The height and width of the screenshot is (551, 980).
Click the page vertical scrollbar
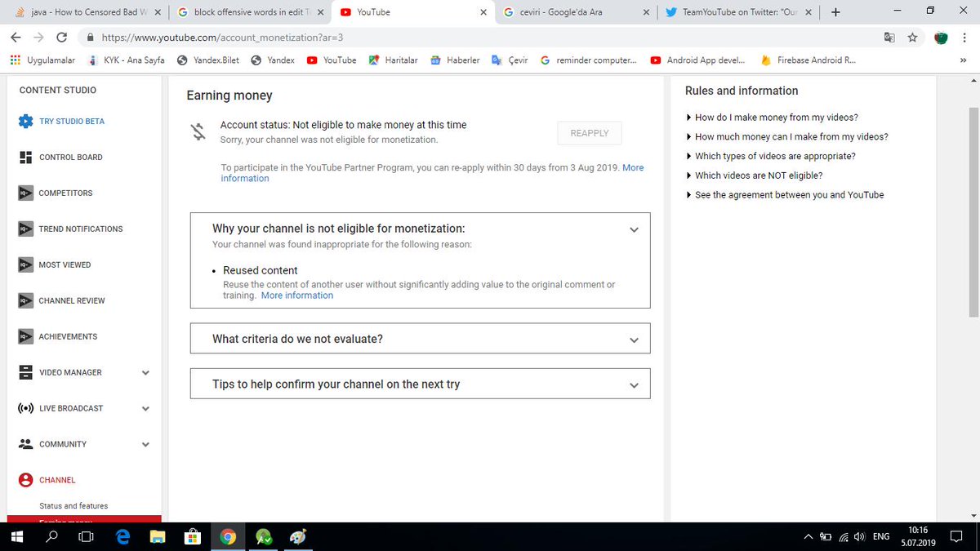973,212
